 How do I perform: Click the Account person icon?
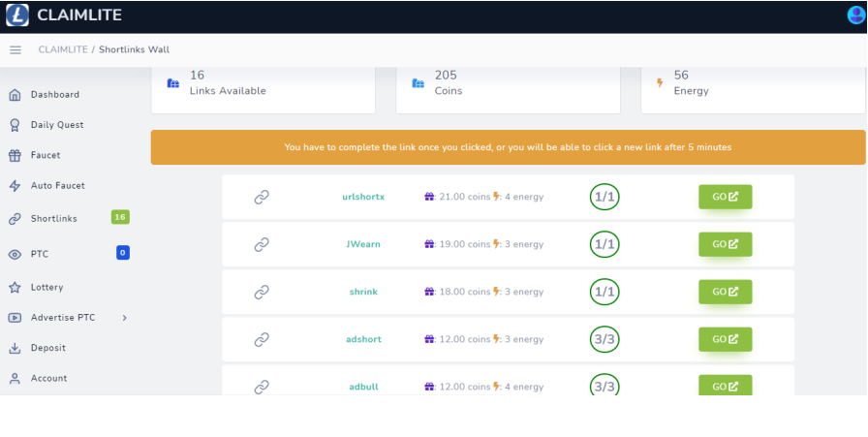(x=15, y=379)
